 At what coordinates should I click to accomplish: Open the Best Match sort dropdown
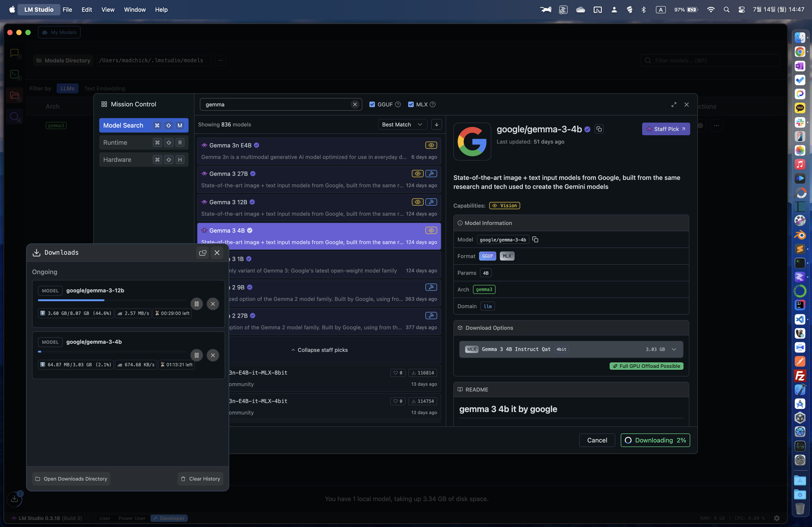point(402,124)
